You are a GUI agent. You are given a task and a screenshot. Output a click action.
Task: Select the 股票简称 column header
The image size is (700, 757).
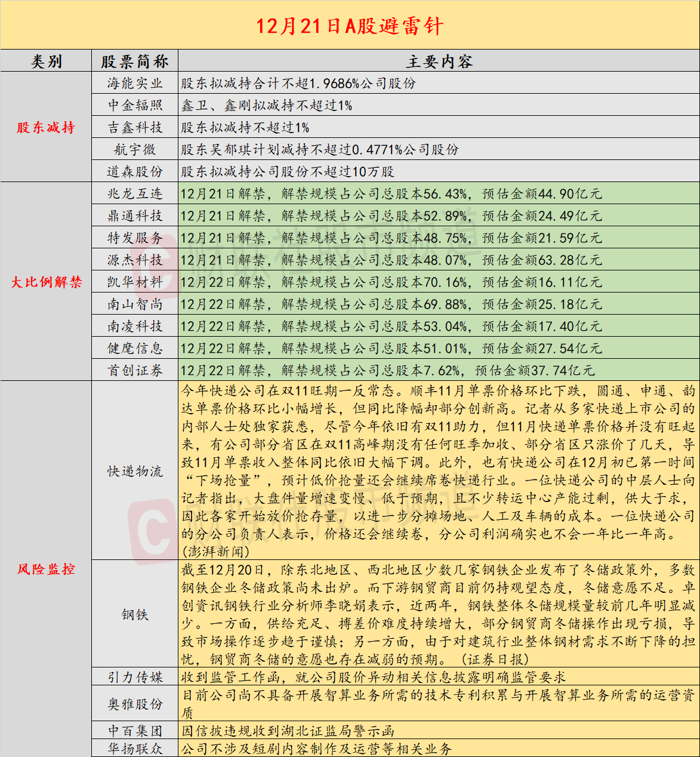tap(135, 61)
